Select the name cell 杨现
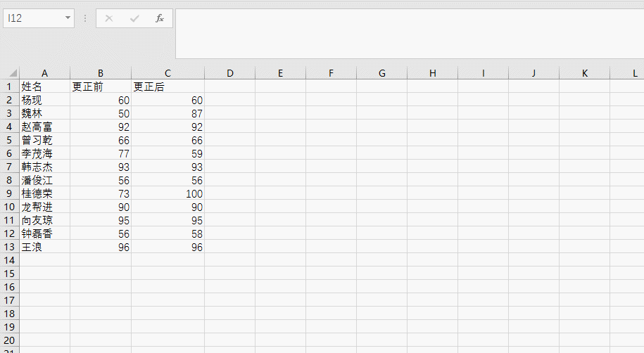 pos(44,100)
